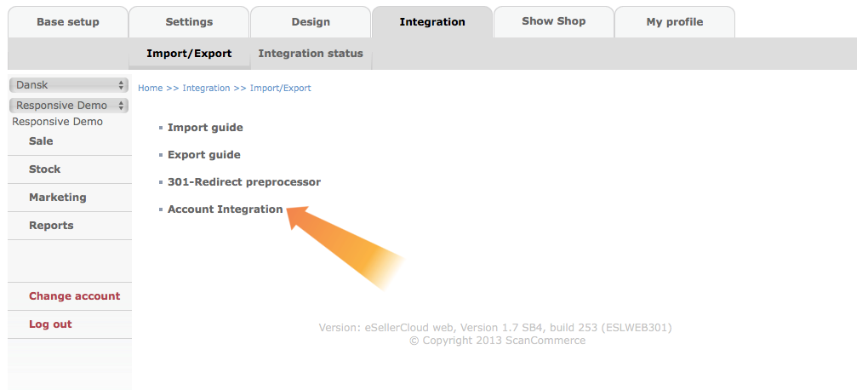Viewport: 868px width, 390px height.
Task: Open the Import guide
Action: (205, 128)
